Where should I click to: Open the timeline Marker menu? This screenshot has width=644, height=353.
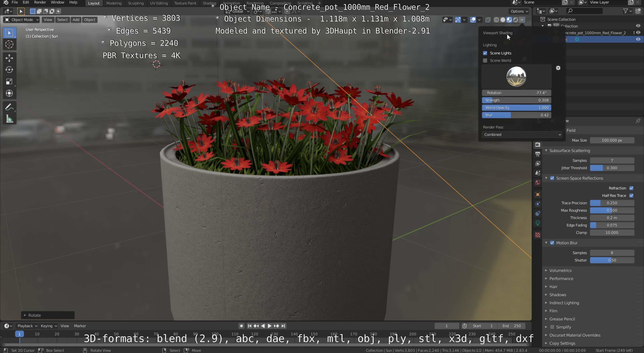pos(80,326)
